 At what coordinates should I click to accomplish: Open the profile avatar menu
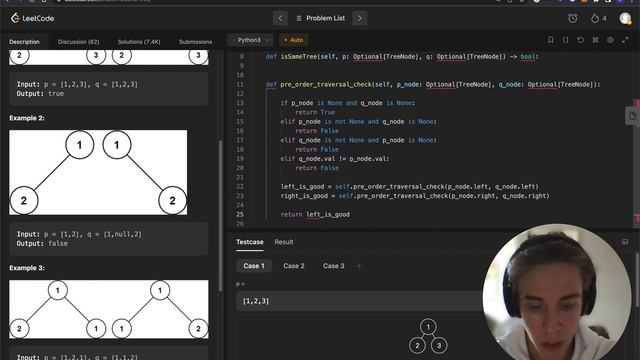625,18
